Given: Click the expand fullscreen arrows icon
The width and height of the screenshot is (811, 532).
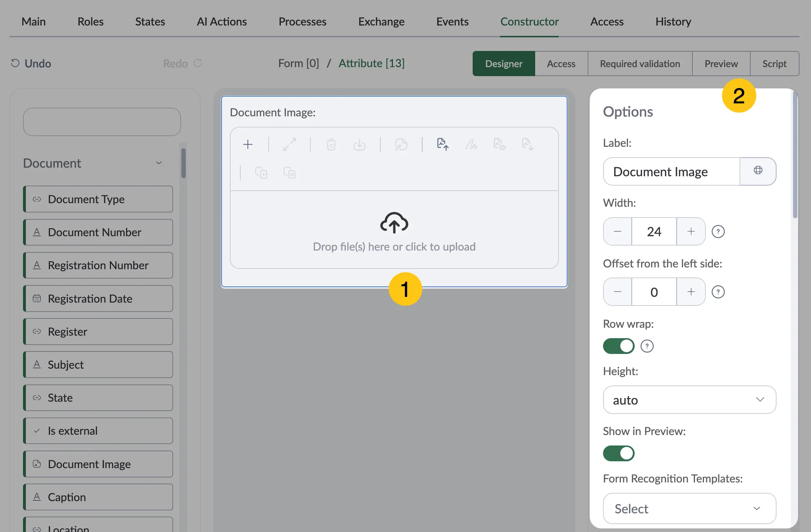Looking at the screenshot, I should pyautogui.click(x=289, y=145).
